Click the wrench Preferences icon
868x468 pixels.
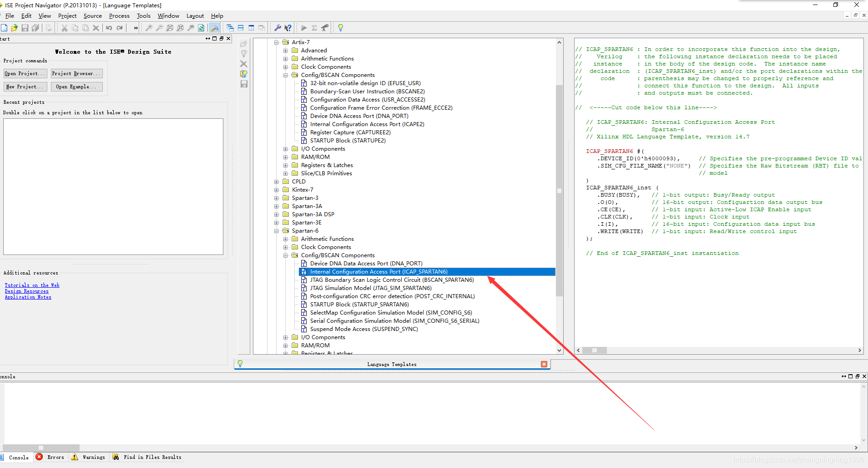point(278,28)
